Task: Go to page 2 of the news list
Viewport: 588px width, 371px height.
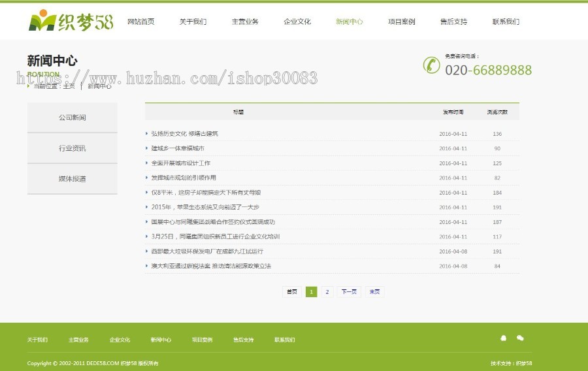Action: click(x=327, y=292)
